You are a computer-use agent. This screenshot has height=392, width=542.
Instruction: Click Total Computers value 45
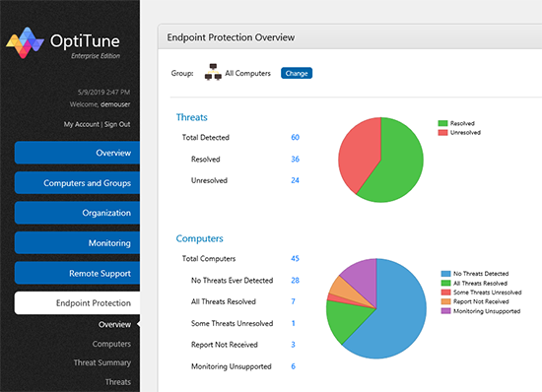(295, 259)
